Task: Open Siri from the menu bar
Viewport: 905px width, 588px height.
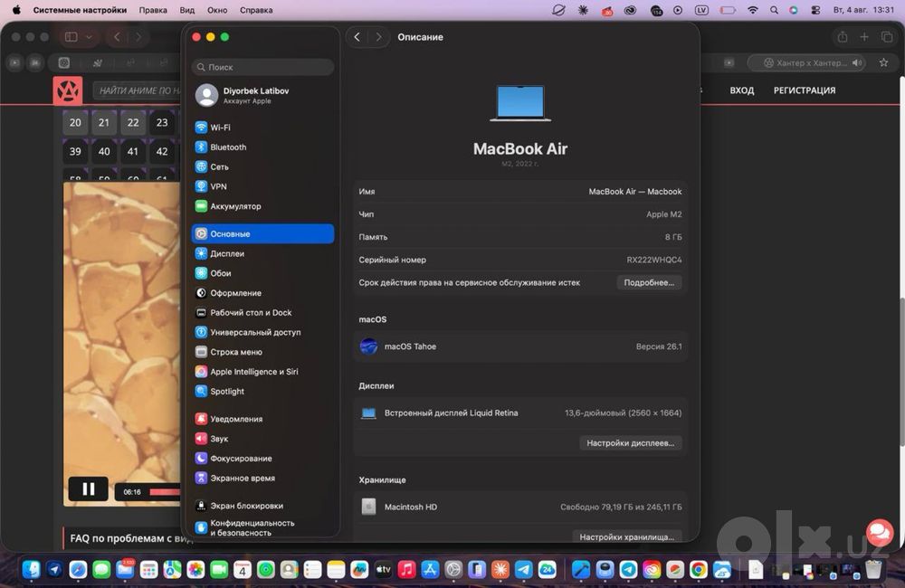Action: click(794, 10)
